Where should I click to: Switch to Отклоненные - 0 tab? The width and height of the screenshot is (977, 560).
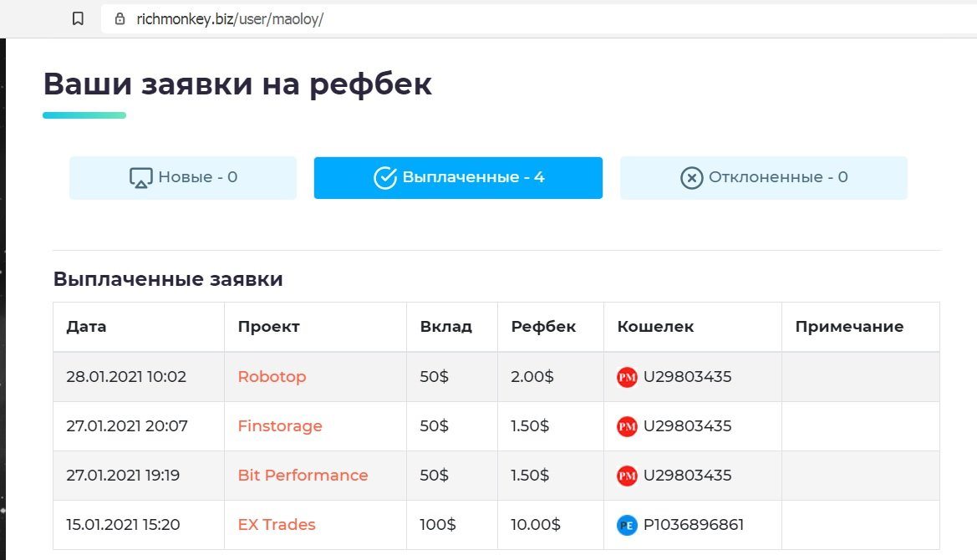coord(763,177)
